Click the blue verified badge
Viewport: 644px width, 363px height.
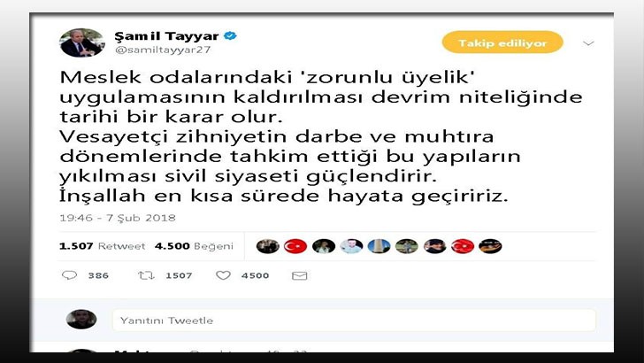230,35
